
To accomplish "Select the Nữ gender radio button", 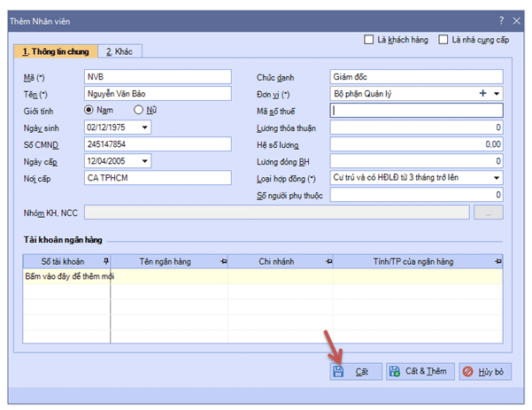I will (x=139, y=110).
